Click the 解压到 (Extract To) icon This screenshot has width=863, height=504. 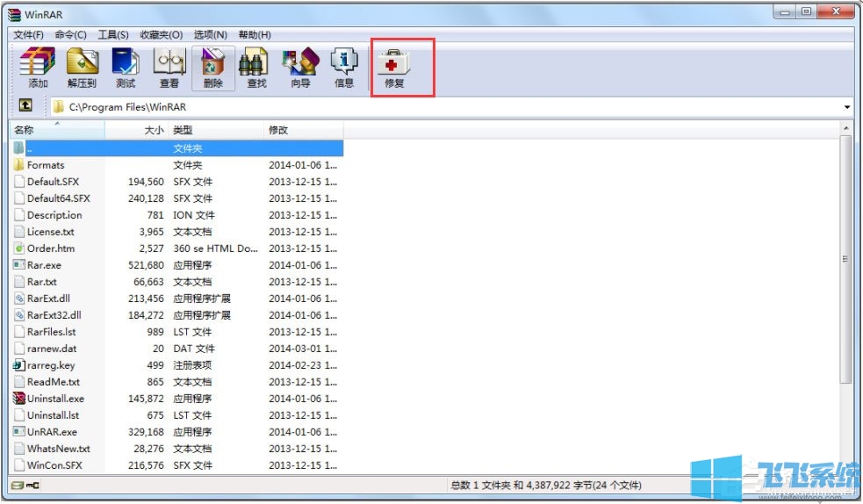pyautogui.click(x=82, y=68)
